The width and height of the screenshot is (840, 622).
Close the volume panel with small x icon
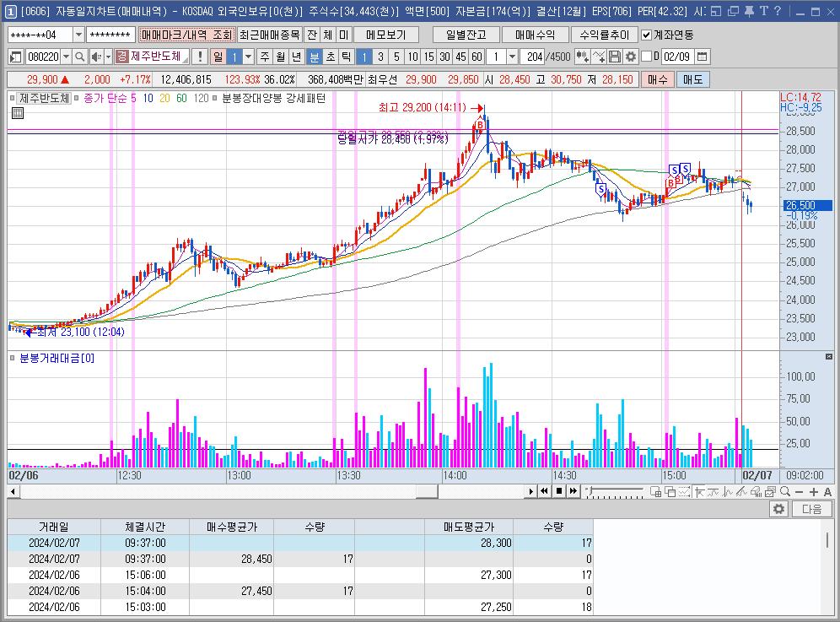tap(829, 357)
